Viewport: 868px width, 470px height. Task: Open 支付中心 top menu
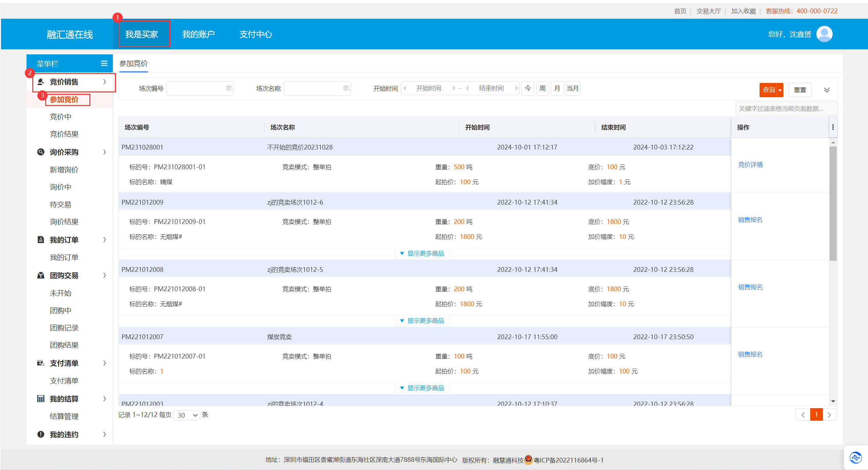click(256, 34)
